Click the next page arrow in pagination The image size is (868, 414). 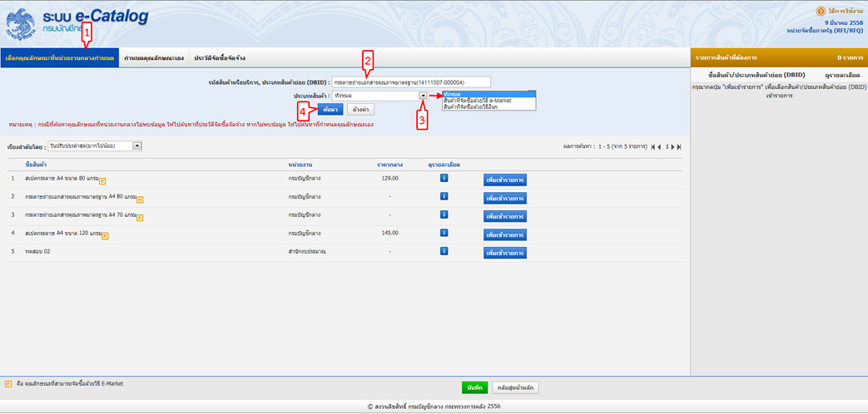point(672,147)
